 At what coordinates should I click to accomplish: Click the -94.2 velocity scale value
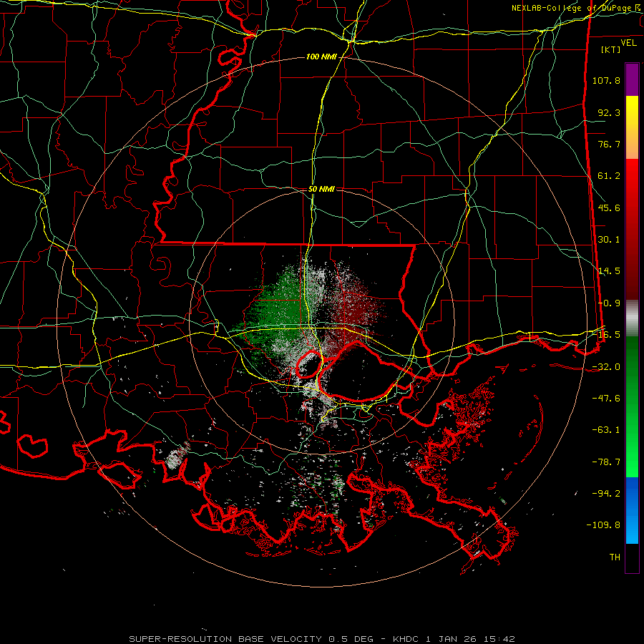point(606,494)
